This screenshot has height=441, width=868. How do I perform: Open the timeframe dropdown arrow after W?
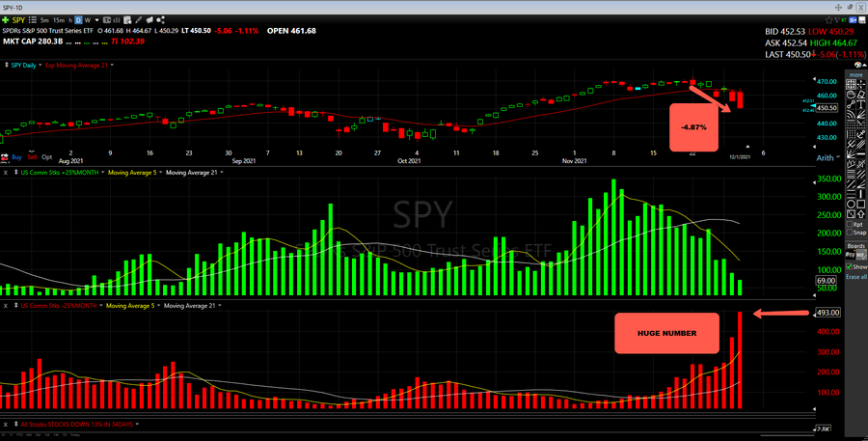point(96,20)
